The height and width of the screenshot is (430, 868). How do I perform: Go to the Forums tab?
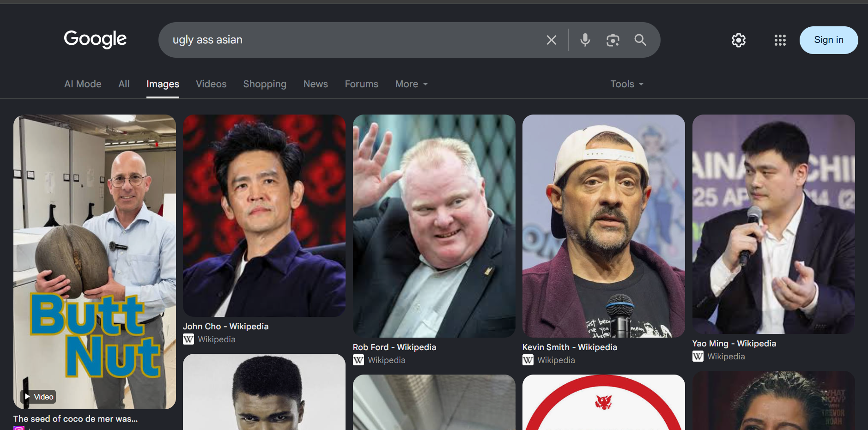click(x=361, y=84)
